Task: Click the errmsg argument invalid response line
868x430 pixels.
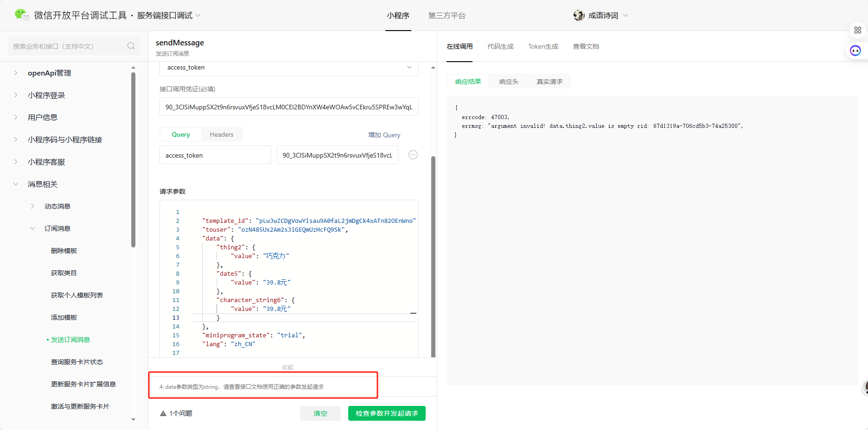Action: coord(602,126)
